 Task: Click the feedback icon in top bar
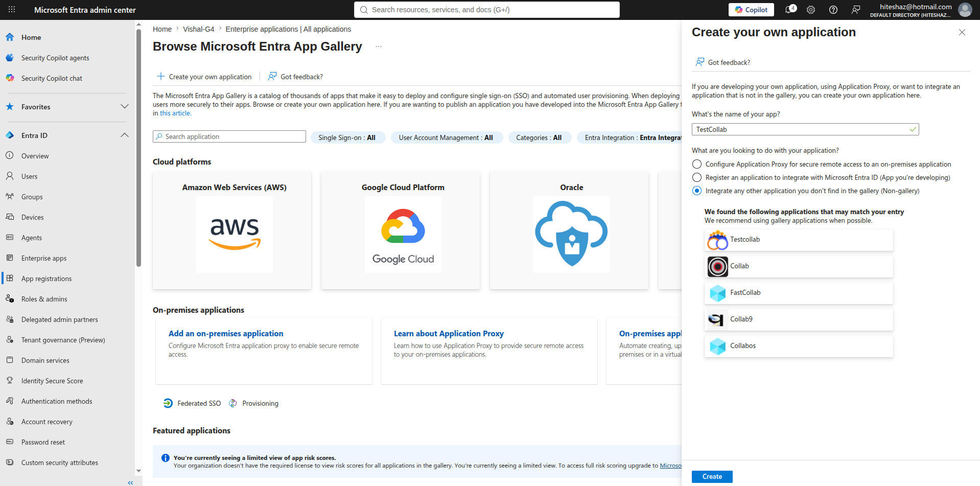point(856,10)
